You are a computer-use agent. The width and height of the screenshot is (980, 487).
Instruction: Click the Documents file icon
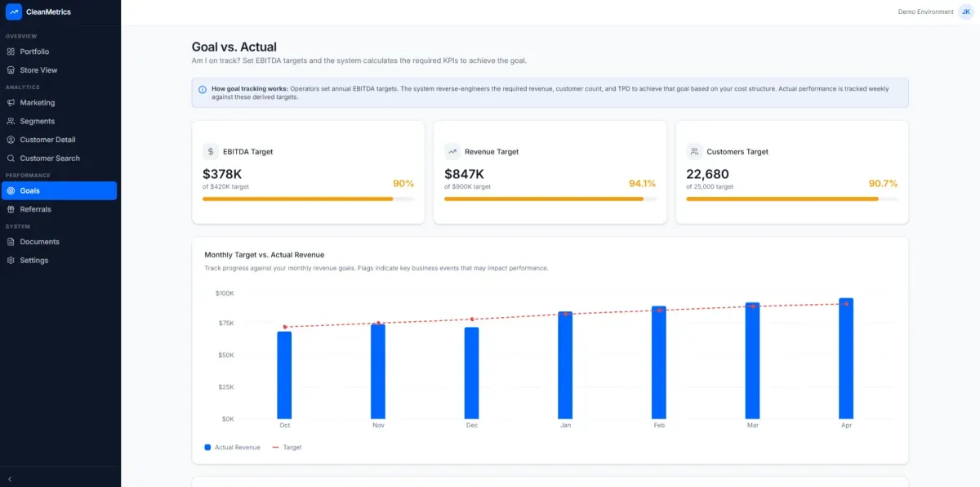11,242
